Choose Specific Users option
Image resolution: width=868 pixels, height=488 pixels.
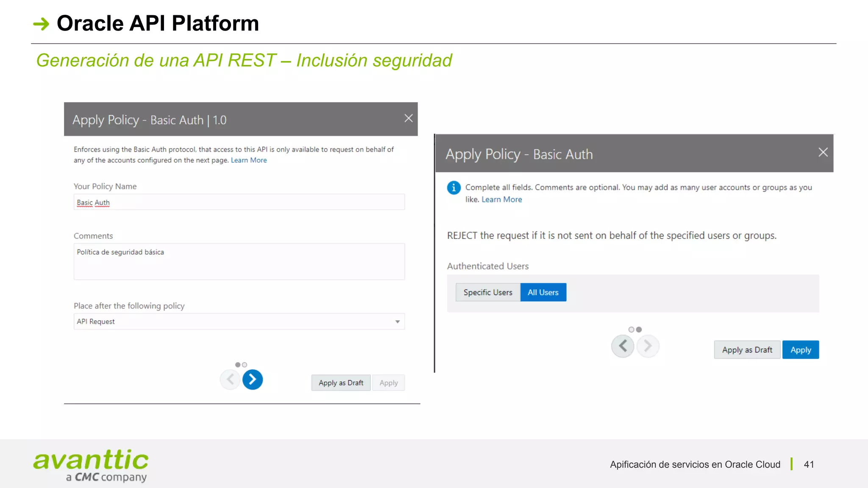click(x=488, y=292)
